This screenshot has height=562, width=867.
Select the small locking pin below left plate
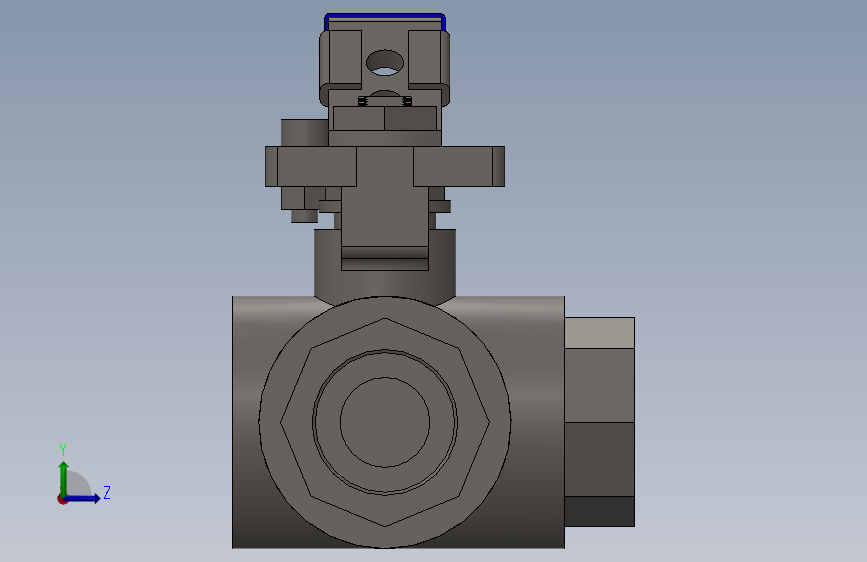(x=305, y=216)
